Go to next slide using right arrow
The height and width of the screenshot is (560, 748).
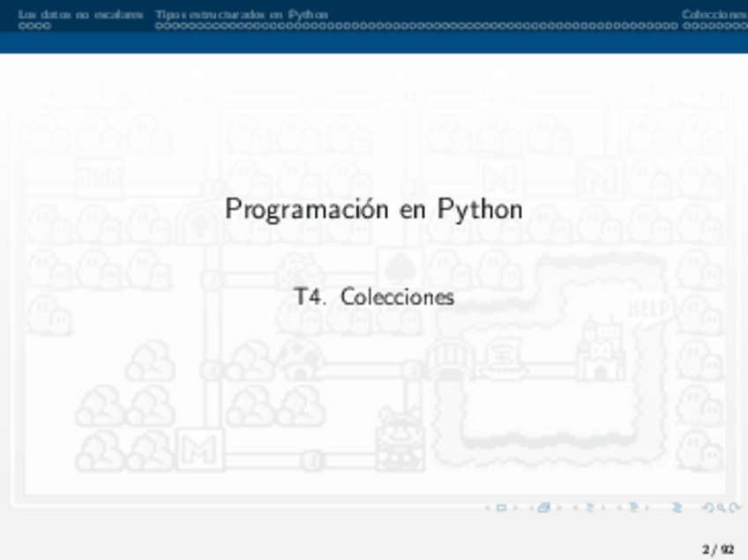[513, 507]
